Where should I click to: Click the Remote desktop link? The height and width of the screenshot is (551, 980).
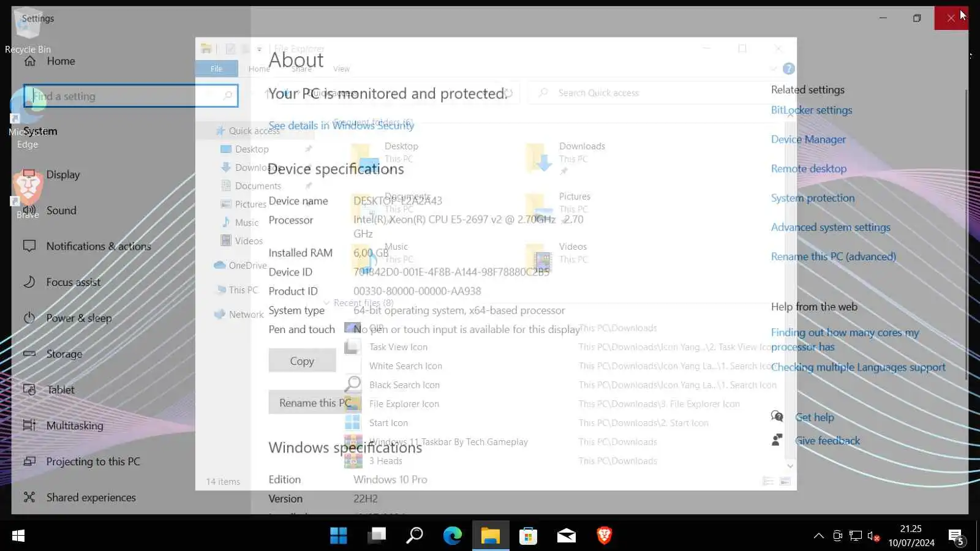[x=809, y=169]
